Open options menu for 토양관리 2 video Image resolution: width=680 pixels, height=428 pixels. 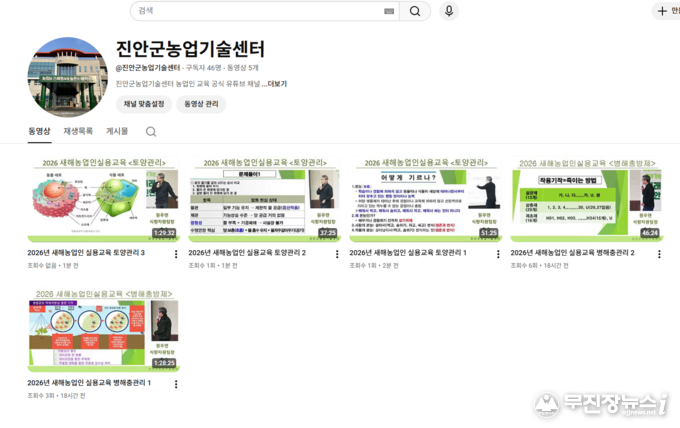(x=337, y=254)
